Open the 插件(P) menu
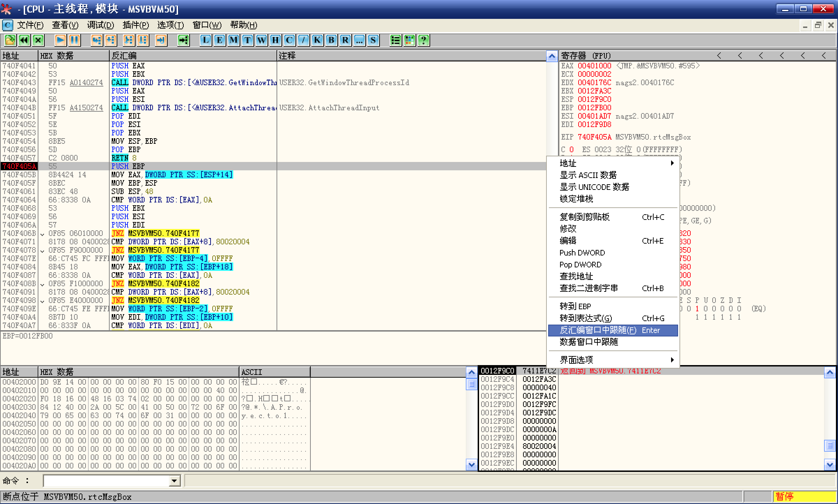 tap(135, 25)
